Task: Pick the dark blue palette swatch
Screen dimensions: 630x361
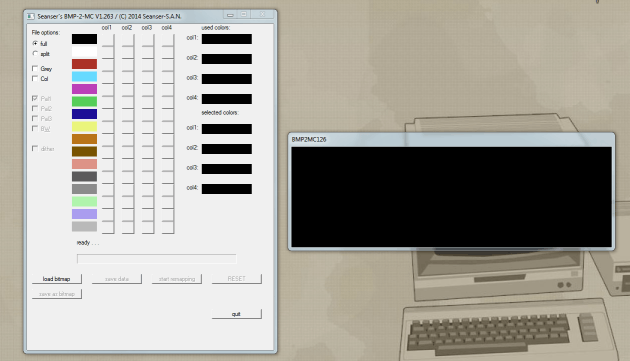Action: pyautogui.click(x=84, y=114)
